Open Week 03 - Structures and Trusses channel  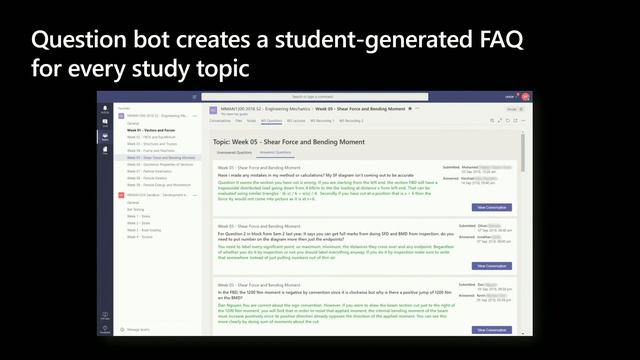tap(152, 144)
